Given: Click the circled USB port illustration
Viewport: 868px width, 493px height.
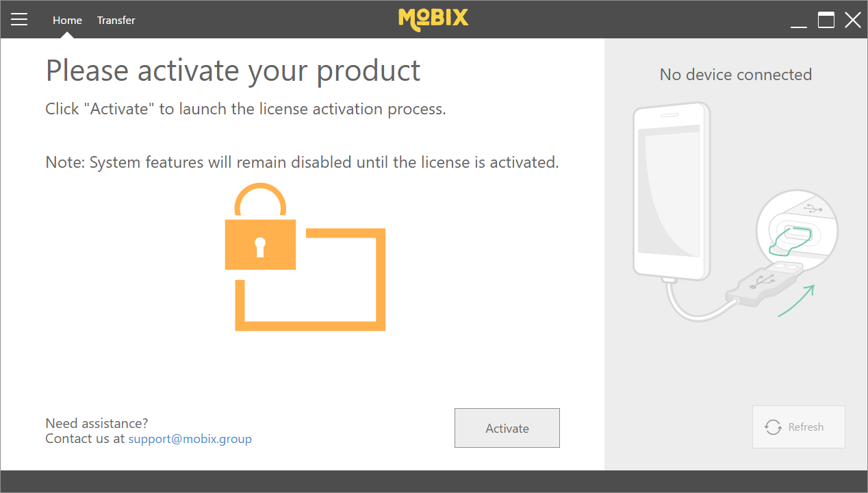Looking at the screenshot, I should (x=797, y=231).
